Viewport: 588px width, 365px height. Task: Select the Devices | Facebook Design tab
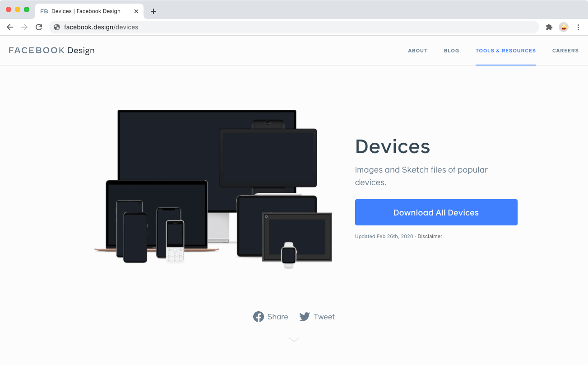click(x=89, y=11)
